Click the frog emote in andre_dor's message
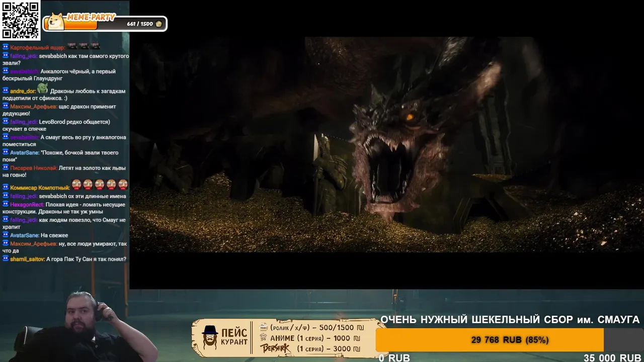Screen dimensions: 644x362 (x=42, y=88)
